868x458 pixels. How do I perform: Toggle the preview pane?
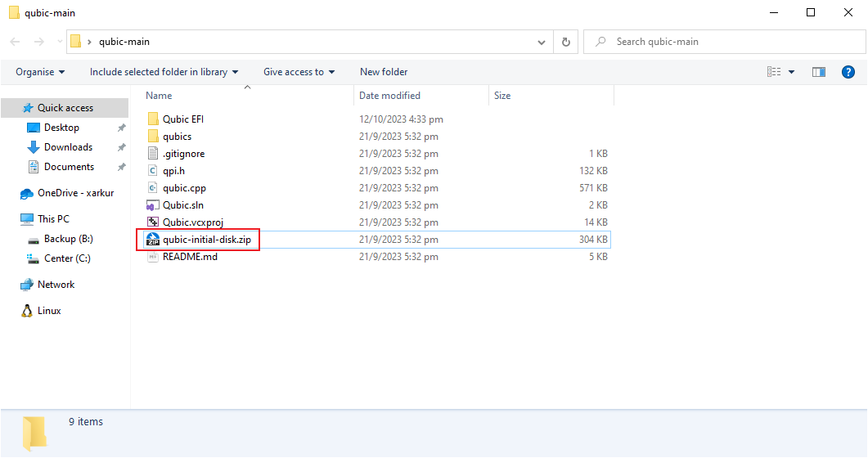819,72
